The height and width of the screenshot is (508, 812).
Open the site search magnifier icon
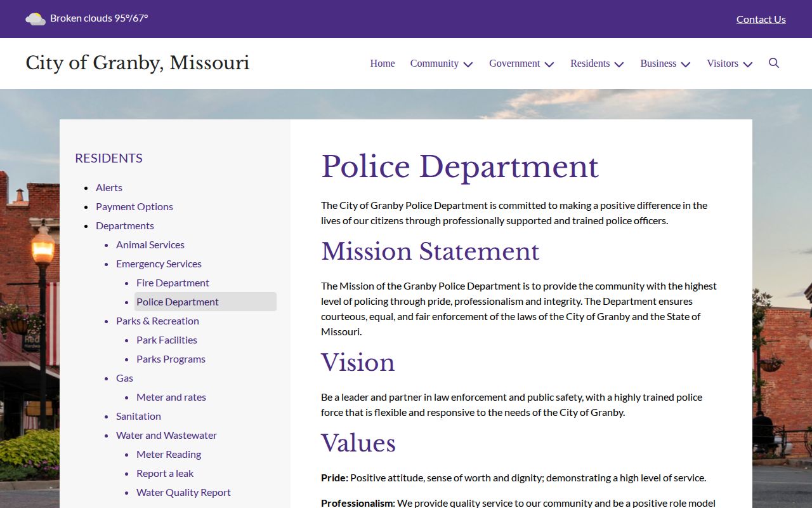[774, 63]
